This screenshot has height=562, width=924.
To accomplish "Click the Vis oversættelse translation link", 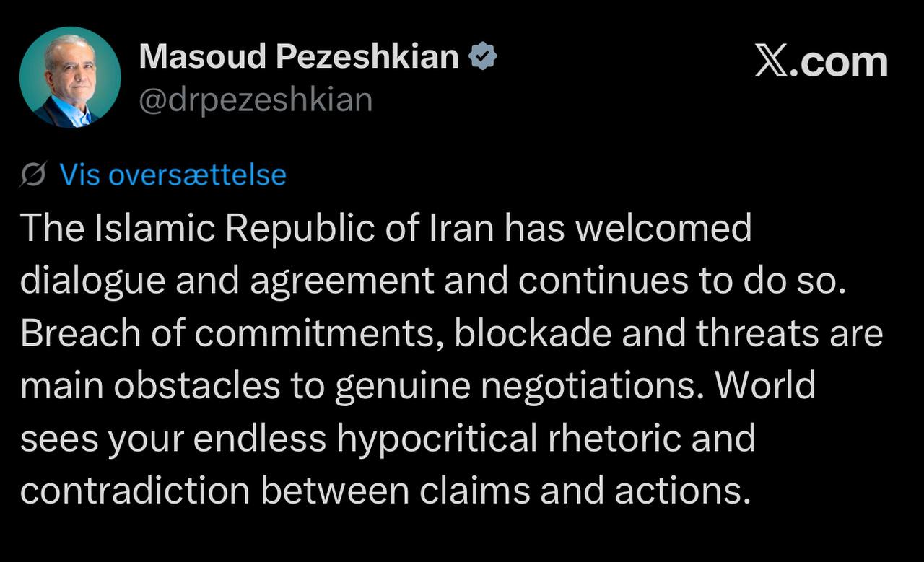I will (x=173, y=175).
